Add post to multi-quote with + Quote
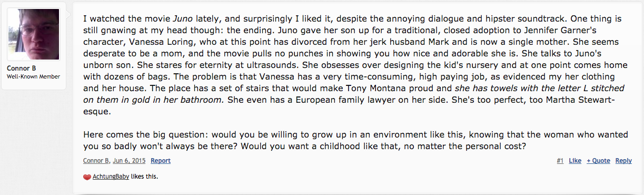 click(x=598, y=161)
